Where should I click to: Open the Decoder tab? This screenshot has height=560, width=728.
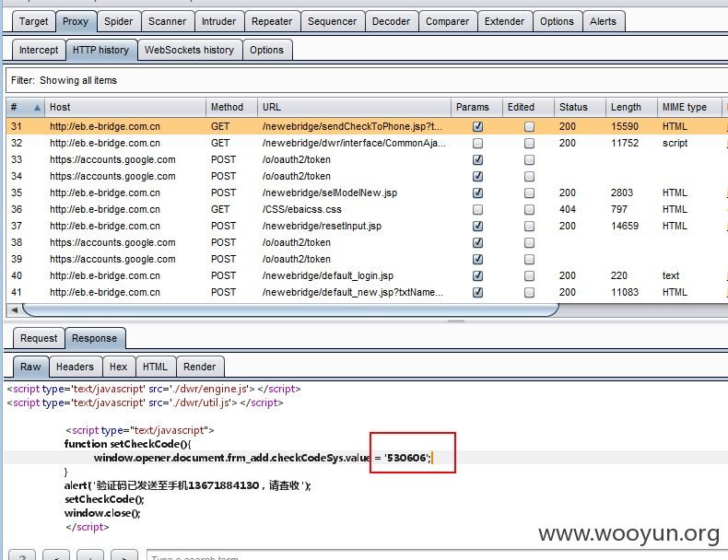pyautogui.click(x=391, y=21)
